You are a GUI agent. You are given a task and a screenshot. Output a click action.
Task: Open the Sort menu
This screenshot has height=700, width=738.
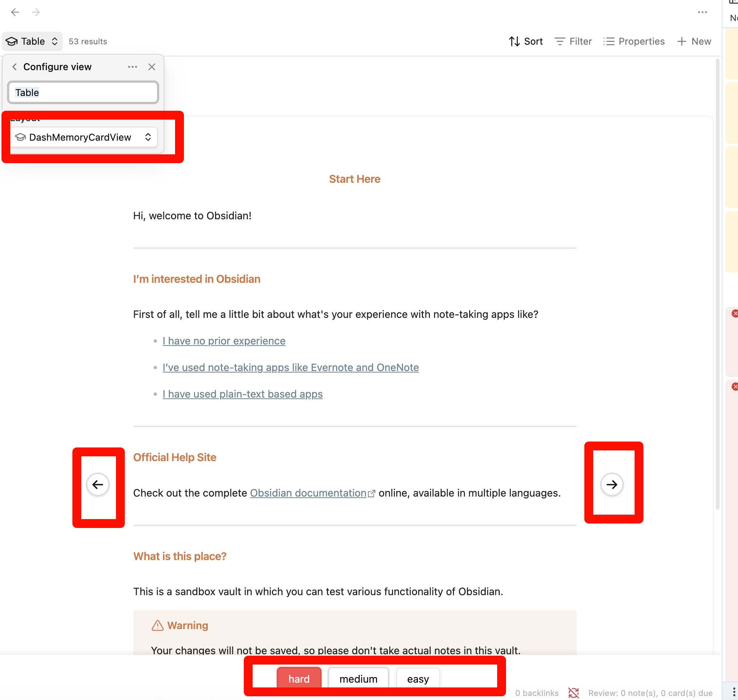point(526,41)
